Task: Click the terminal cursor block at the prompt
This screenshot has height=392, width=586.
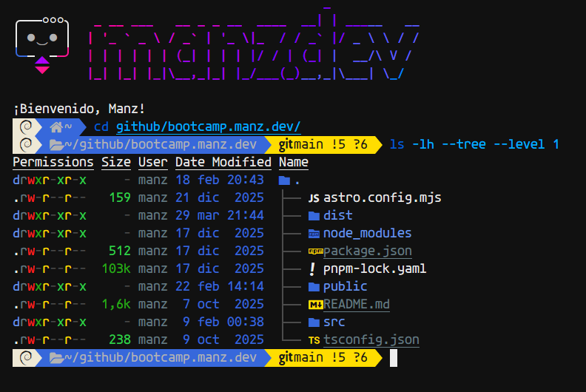Action: 394,358
